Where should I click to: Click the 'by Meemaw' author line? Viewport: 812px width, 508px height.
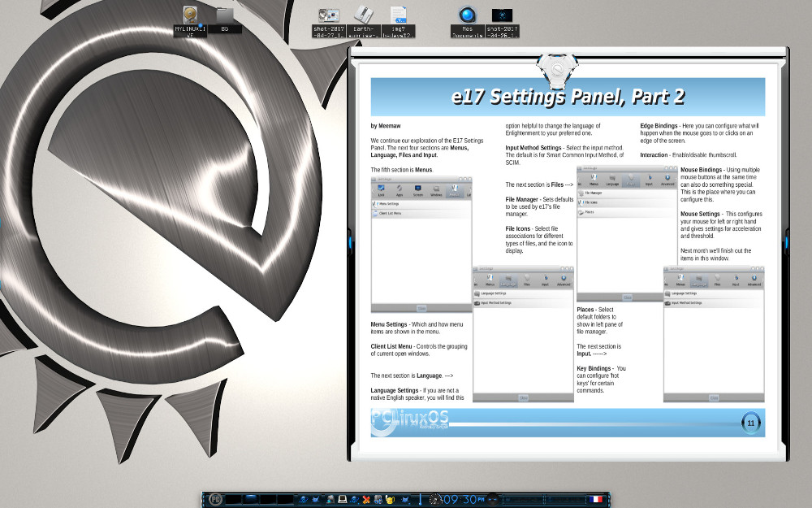tap(386, 125)
